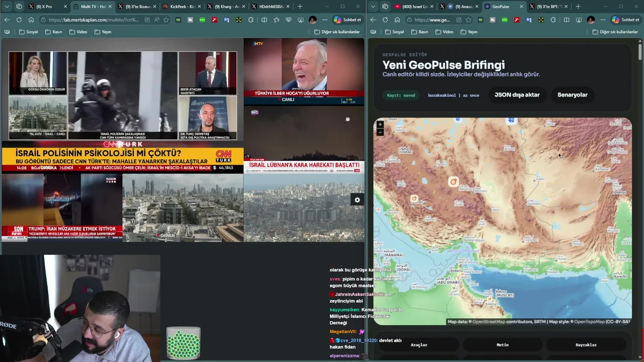Select Habertürk Trump İran video stream
This screenshot has width=644, height=362.
62,208
